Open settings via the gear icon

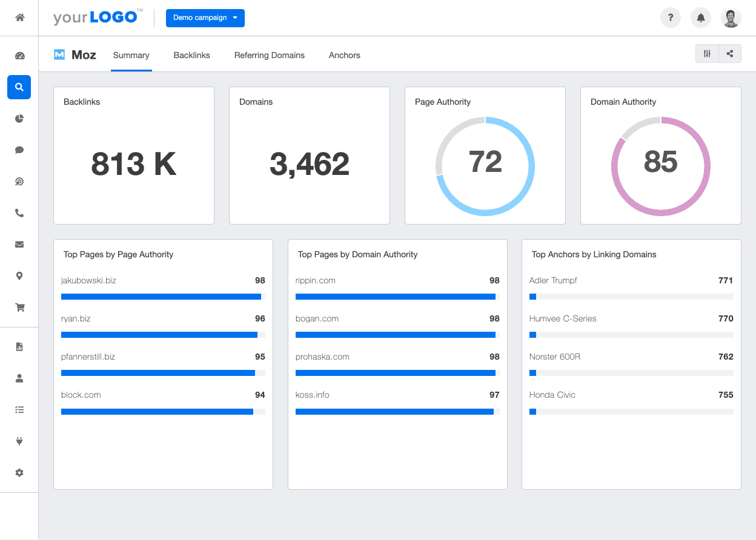click(x=19, y=472)
